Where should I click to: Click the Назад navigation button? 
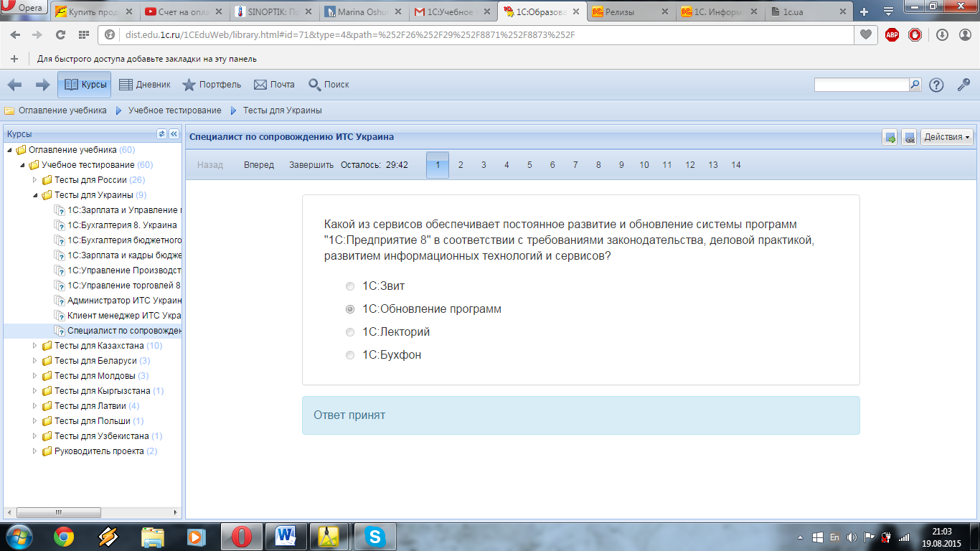tap(210, 165)
